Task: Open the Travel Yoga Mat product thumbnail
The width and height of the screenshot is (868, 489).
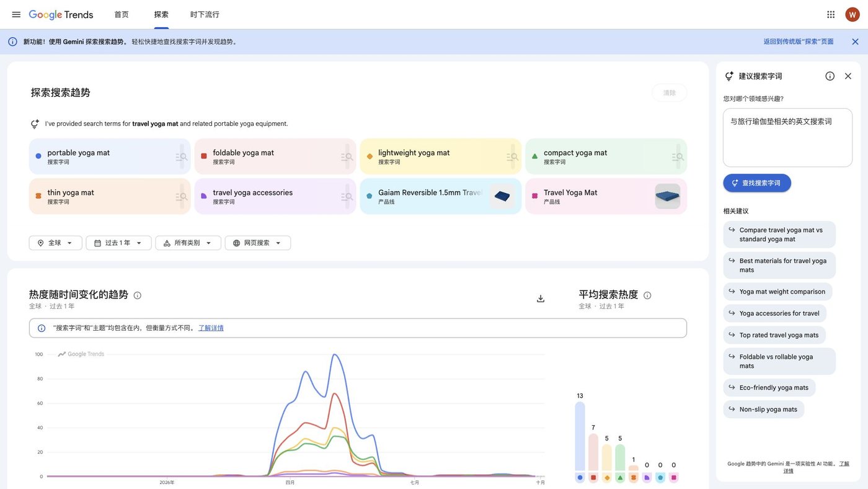Action: [668, 196]
